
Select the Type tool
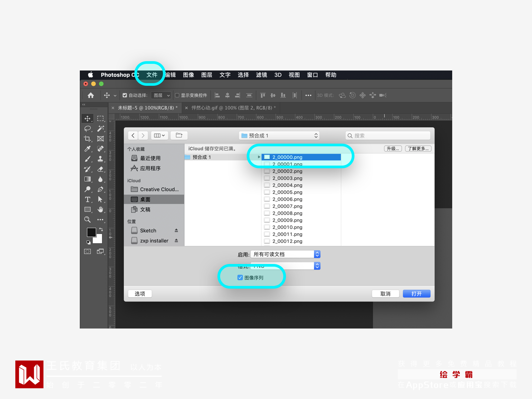tap(87, 199)
